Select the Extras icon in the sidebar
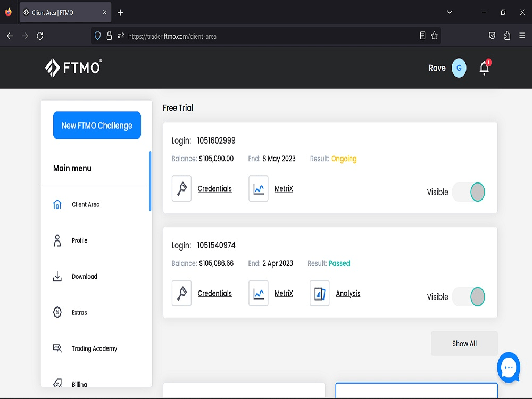The width and height of the screenshot is (532, 399). (x=57, y=312)
